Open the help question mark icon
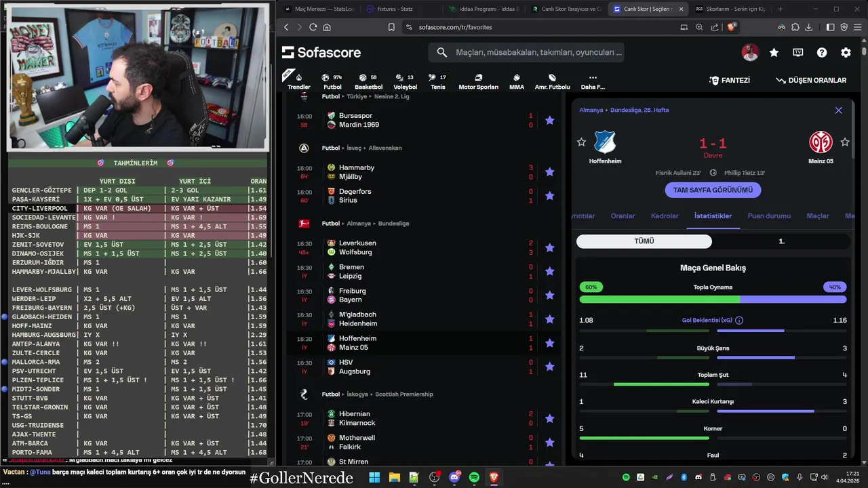Screen dimensions: 868x488 pyautogui.click(x=822, y=52)
